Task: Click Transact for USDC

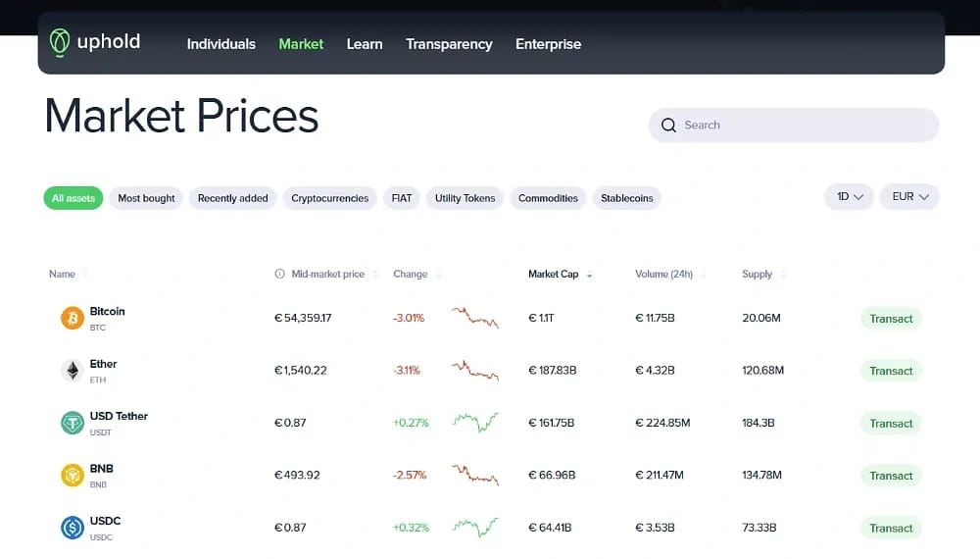Action: [x=891, y=529]
